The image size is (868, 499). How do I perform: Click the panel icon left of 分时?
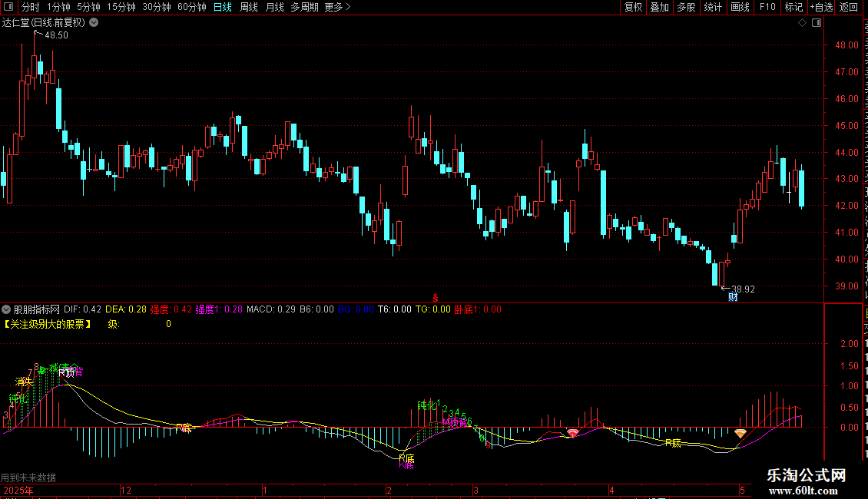pos(8,7)
